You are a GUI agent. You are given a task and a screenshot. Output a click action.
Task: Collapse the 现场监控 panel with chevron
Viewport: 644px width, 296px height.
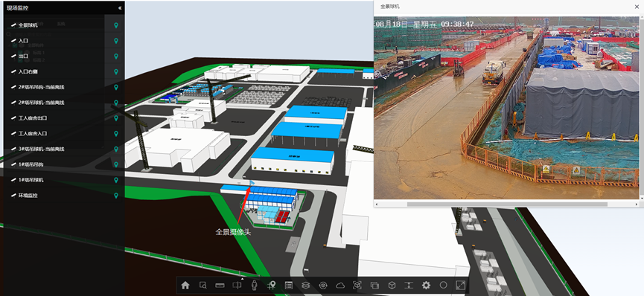click(x=120, y=7)
